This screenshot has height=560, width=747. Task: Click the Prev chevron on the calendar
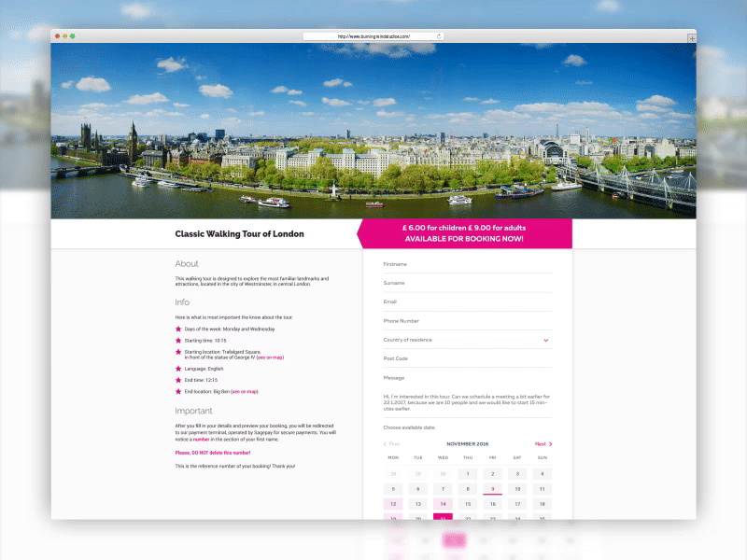[x=388, y=444]
